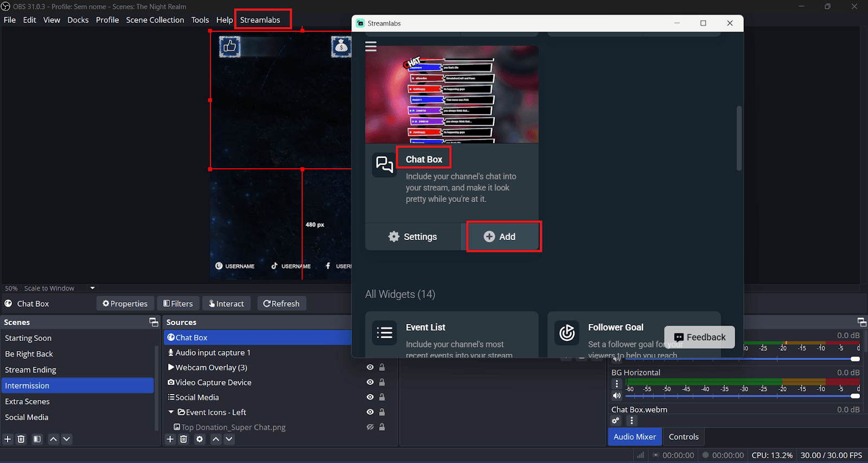Click the Chat Box widget preview thumbnail
Image resolution: width=868 pixels, height=463 pixels.
452,94
